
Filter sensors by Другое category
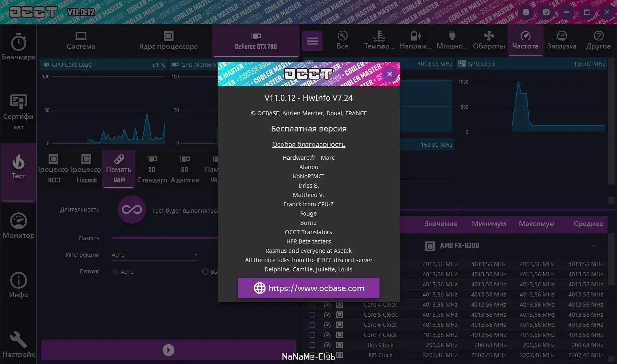pos(598,40)
